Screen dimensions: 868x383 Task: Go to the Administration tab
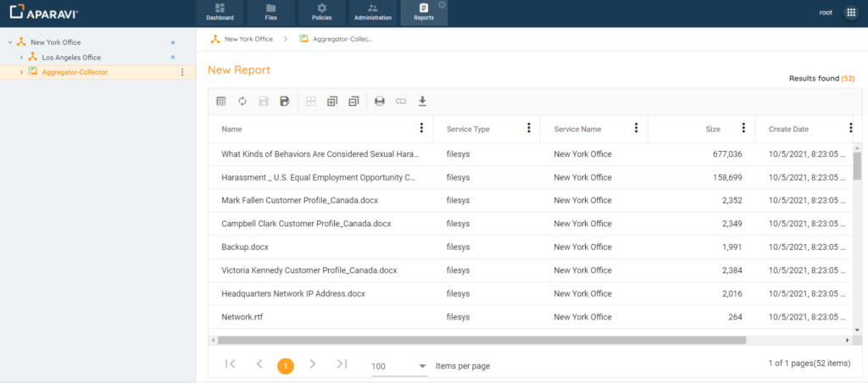373,13
